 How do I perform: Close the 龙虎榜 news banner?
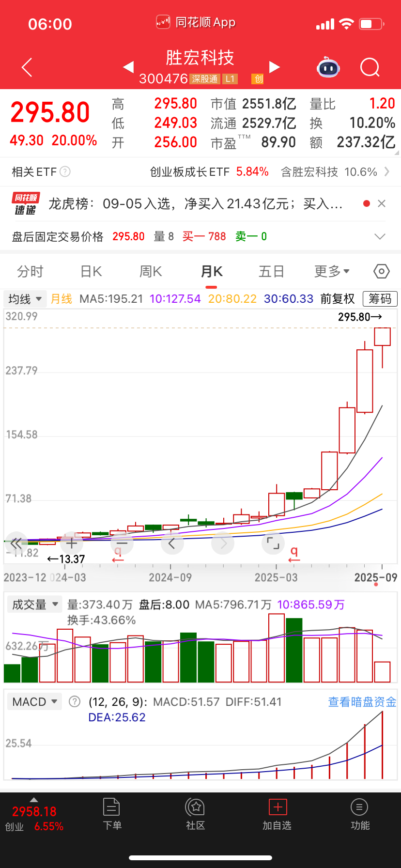click(382, 203)
